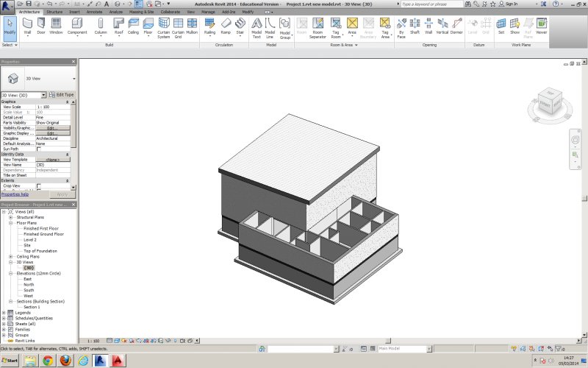Switch to the Structure ribbon tab
This screenshot has width=588, height=368.
pyautogui.click(x=54, y=13)
